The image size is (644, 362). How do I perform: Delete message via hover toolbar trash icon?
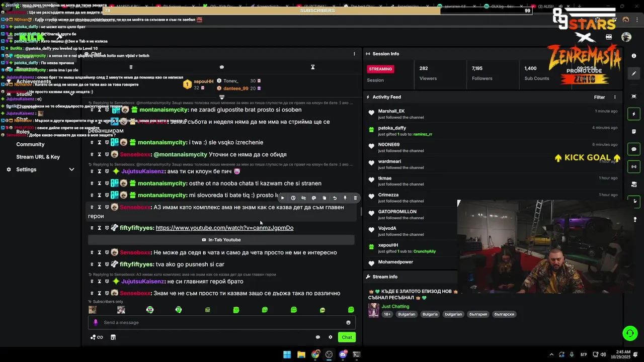[x=355, y=198]
